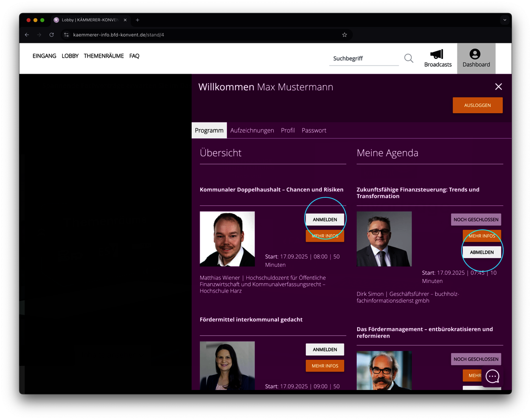
Task: Go to LOBBY in the navigation
Action: [70, 56]
